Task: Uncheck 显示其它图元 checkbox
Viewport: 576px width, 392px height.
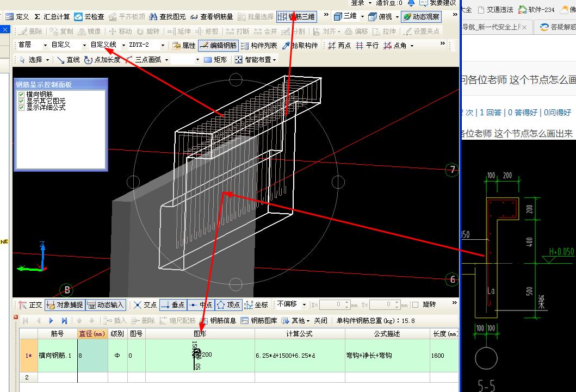Action: tap(21, 101)
